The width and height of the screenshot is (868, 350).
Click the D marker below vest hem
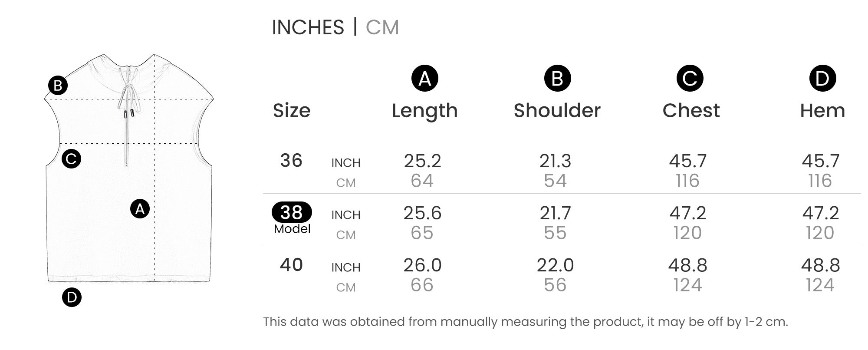(x=72, y=297)
